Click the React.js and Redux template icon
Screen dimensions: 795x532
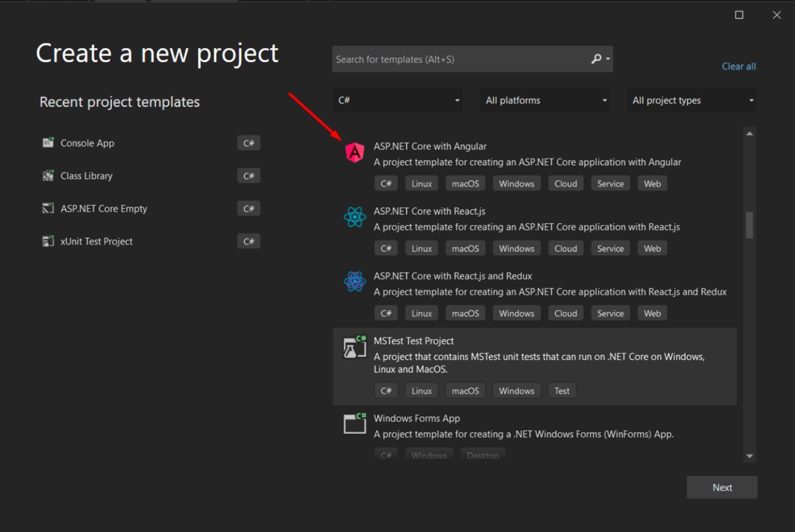click(355, 282)
